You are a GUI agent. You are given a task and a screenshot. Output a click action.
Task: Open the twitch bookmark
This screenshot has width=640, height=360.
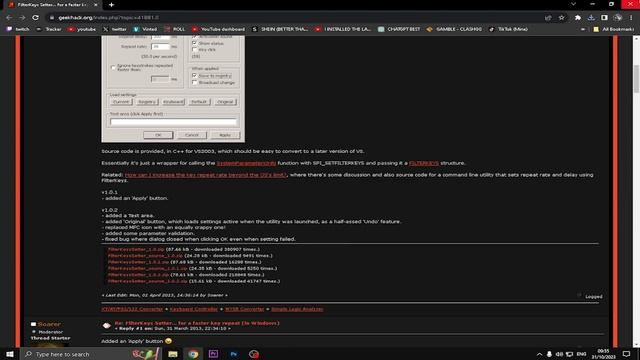(x=18, y=29)
